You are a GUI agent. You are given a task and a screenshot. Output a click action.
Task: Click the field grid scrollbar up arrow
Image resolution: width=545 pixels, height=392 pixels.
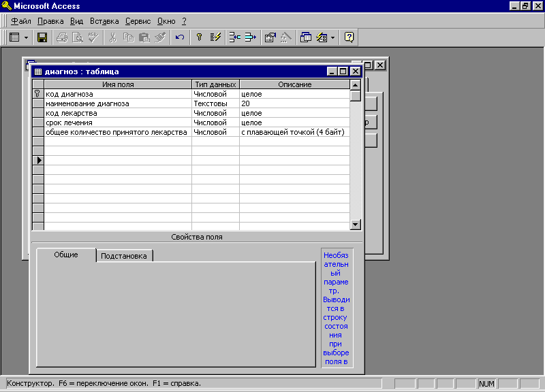coord(355,85)
